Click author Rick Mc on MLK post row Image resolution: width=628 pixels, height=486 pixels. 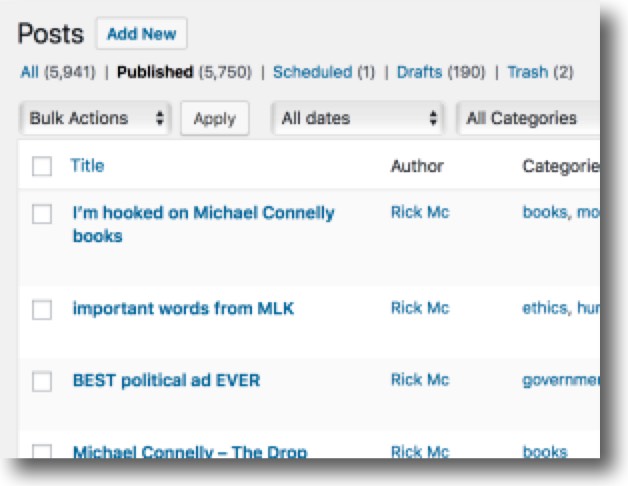pyautogui.click(x=420, y=308)
